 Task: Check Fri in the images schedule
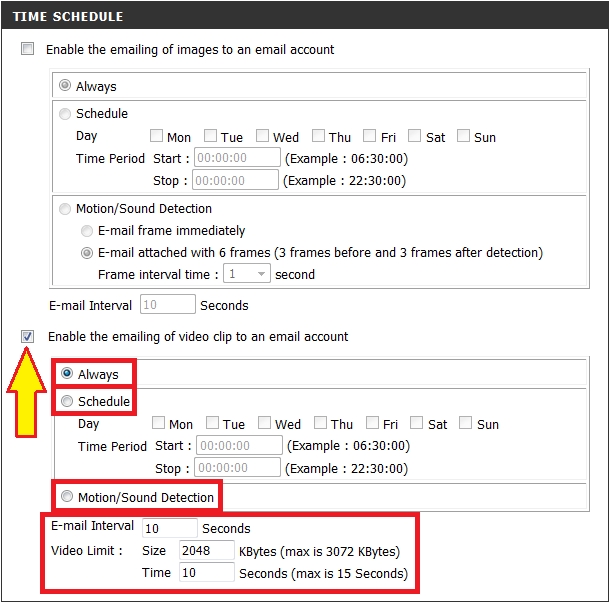click(x=370, y=136)
